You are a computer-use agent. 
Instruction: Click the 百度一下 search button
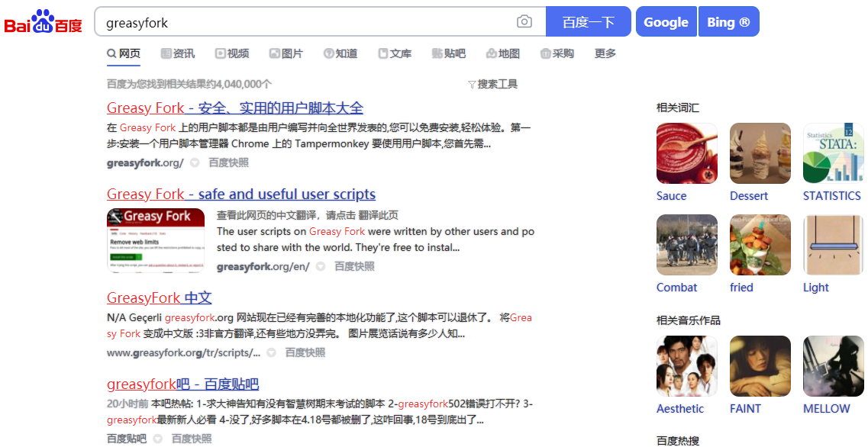[588, 21]
